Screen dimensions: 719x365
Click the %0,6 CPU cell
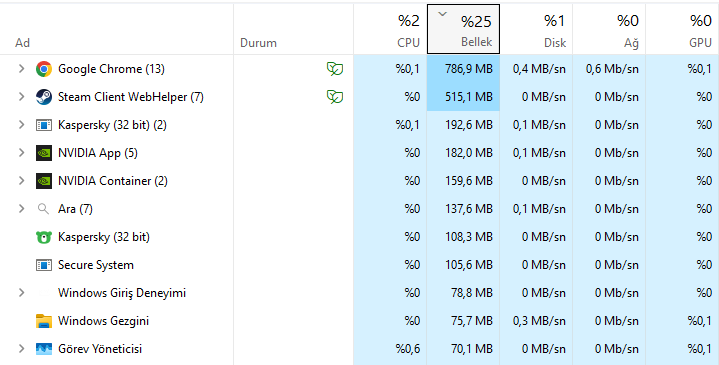[x=390, y=349]
